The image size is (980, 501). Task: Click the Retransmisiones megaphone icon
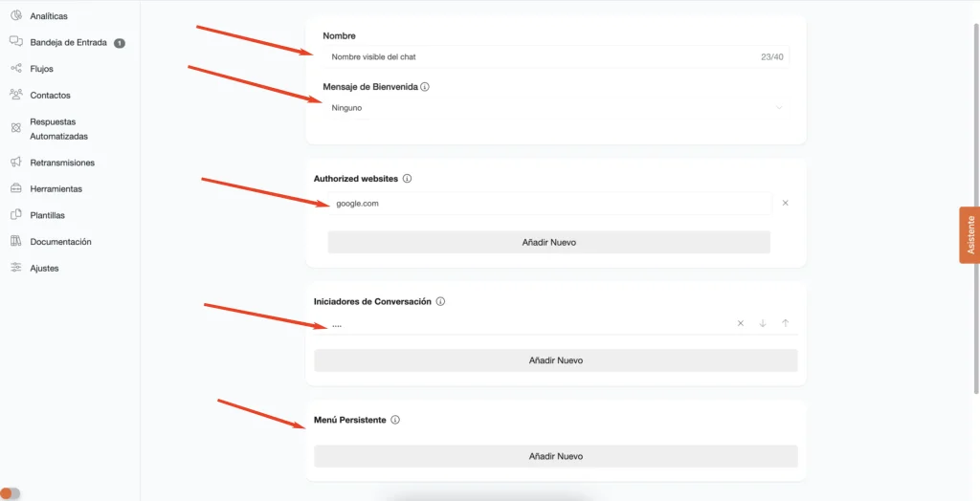click(16, 162)
